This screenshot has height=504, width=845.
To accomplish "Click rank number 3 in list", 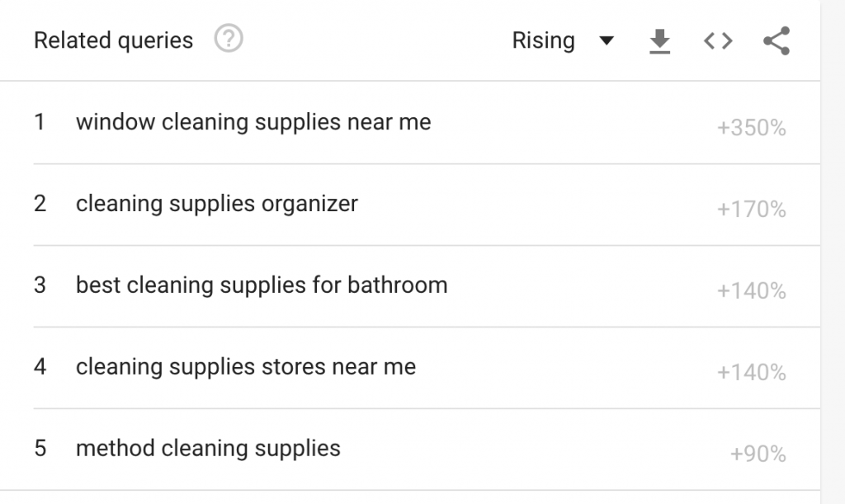I will (x=40, y=285).
